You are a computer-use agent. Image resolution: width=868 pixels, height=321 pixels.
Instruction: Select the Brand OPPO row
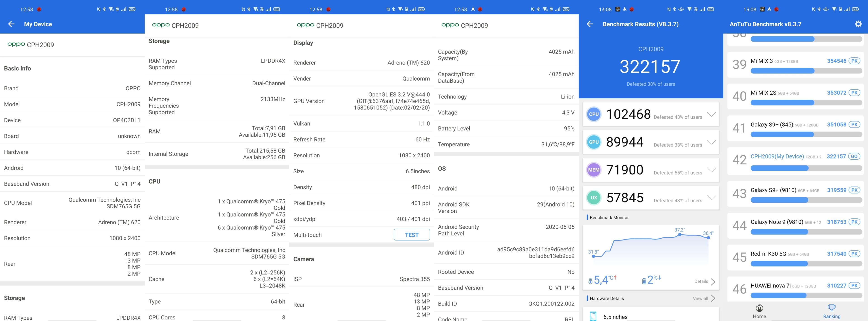pos(72,88)
